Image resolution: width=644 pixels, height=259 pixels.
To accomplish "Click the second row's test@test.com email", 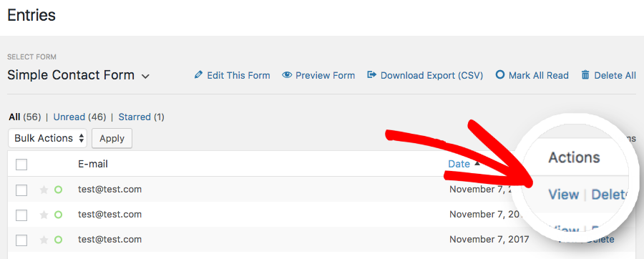I will [109, 215].
